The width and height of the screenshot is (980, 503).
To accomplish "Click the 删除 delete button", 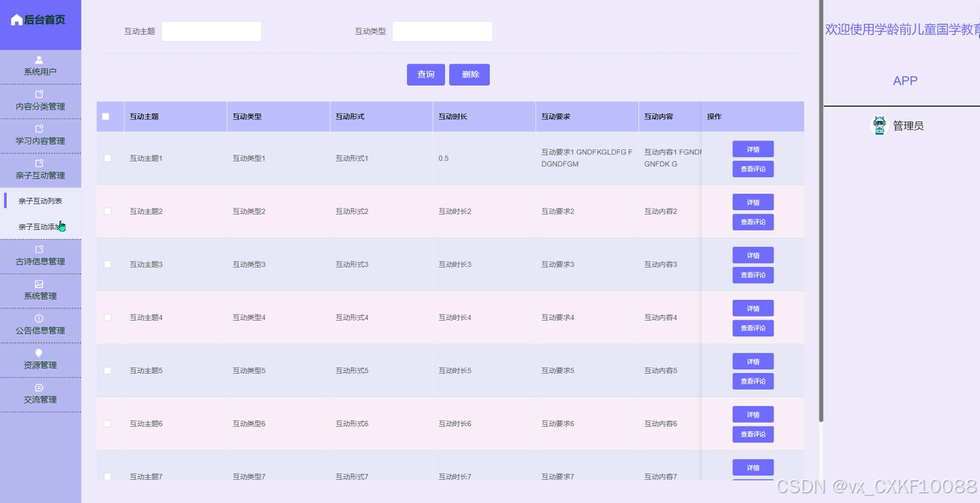I will [470, 74].
